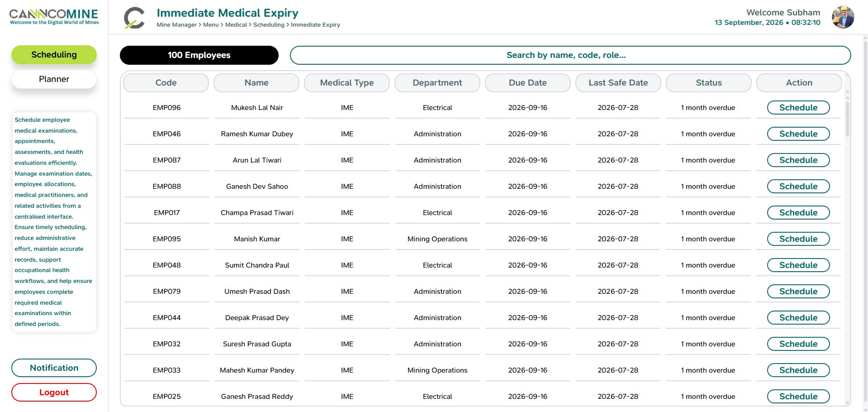Go to Mine Manager breadcrumb
The height and width of the screenshot is (412, 868).
pyautogui.click(x=176, y=25)
